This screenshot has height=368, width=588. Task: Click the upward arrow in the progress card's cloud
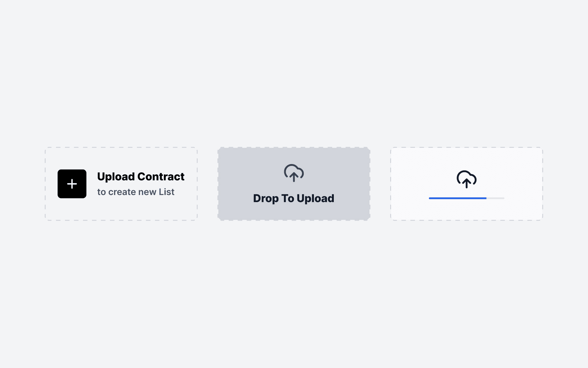tap(466, 183)
